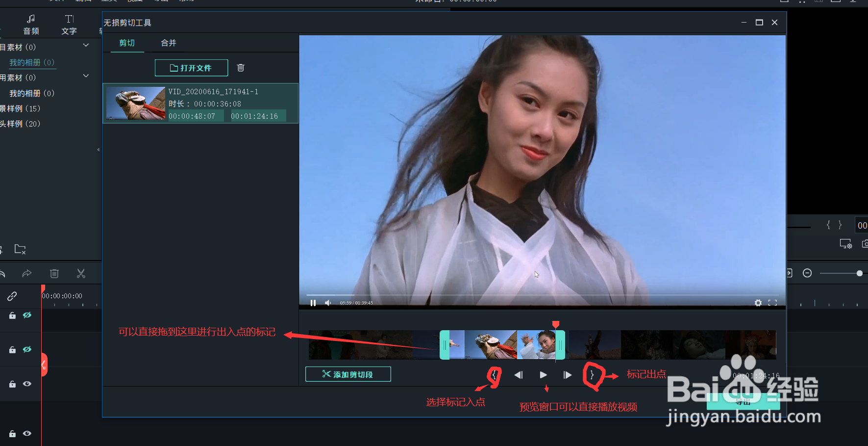Viewport: 868px width, 446px height.
Task: Click the 打开文件 button
Action: click(x=191, y=68)
